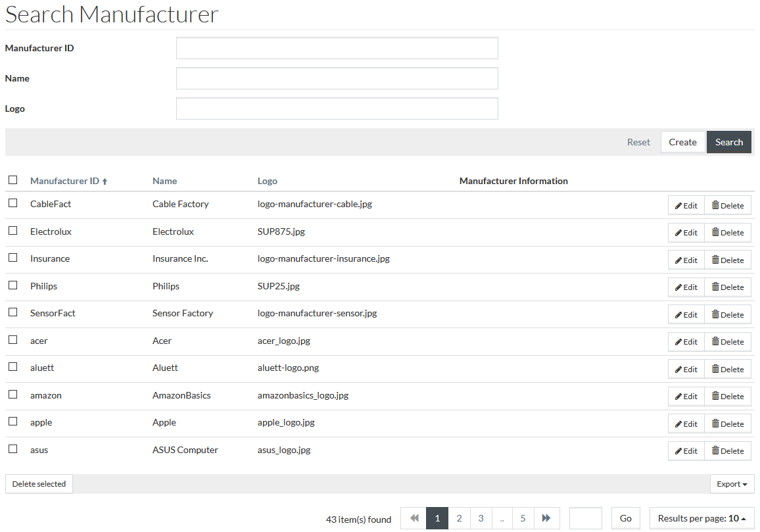Delete the SensorFact manufacturer
The width and height of the screenshot is (760, 532).
pyautogui.click(x=728, y=315)
